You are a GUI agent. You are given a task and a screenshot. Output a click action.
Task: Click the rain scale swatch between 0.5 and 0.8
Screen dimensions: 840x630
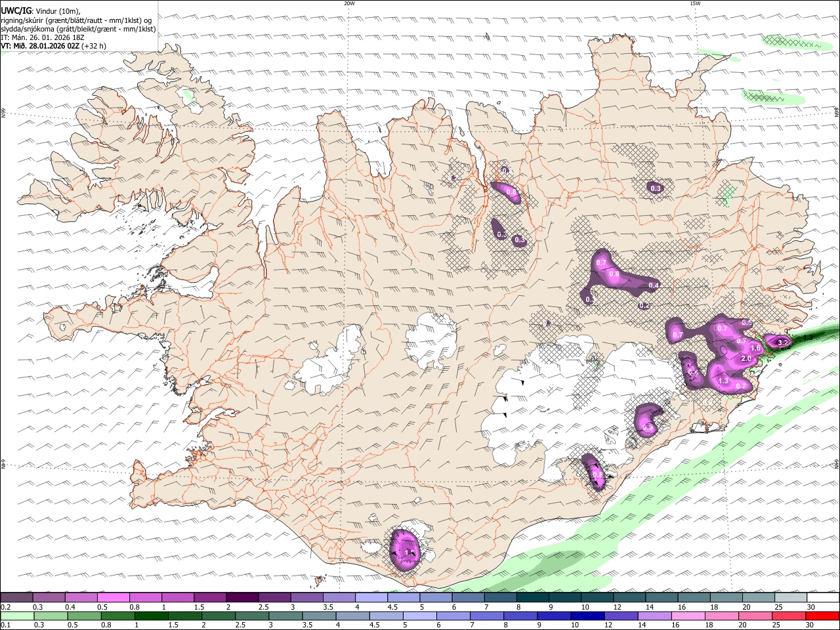83,616
